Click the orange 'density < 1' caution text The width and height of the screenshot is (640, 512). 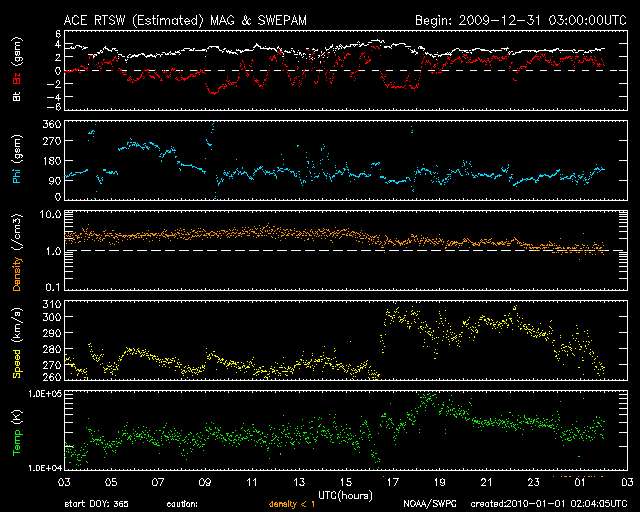[x=292, y=504]
